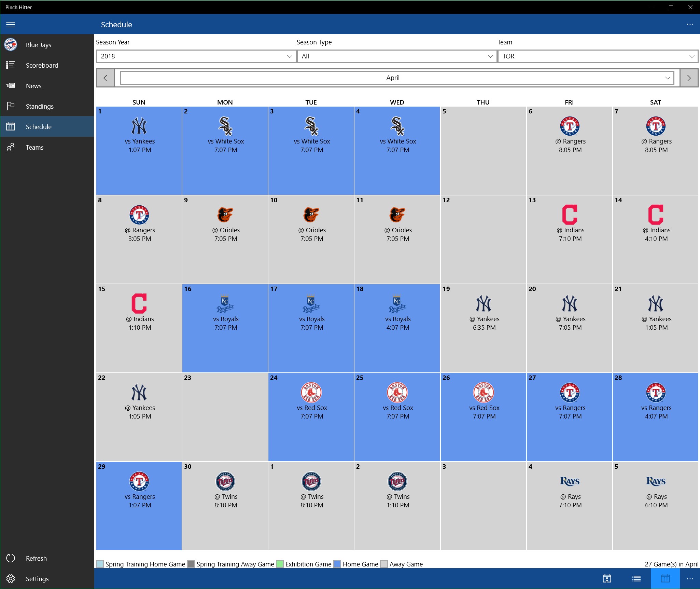Open top-right more options ellipsis
Image resolution: width=700 pixels, height=589 pixels.
[690, 25]
